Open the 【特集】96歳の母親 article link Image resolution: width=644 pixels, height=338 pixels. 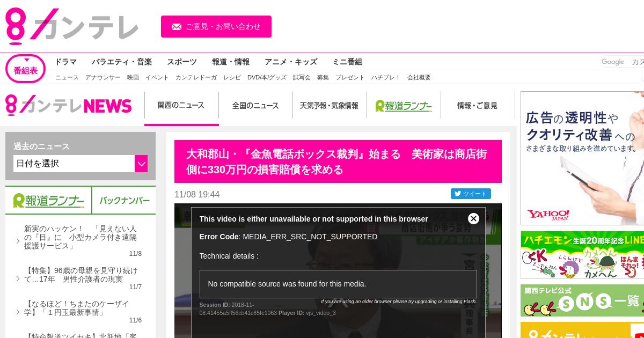click(80, 275)
